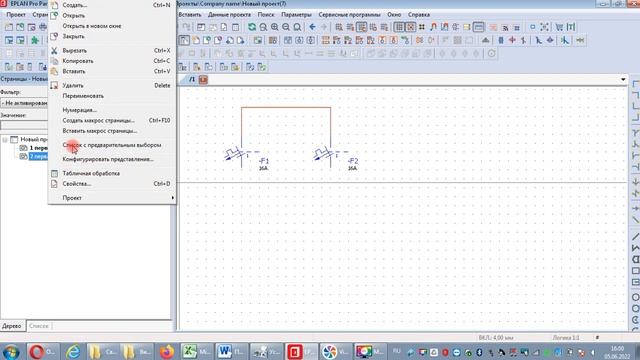Click the black four-dots grid icon

tap(422, 27)
